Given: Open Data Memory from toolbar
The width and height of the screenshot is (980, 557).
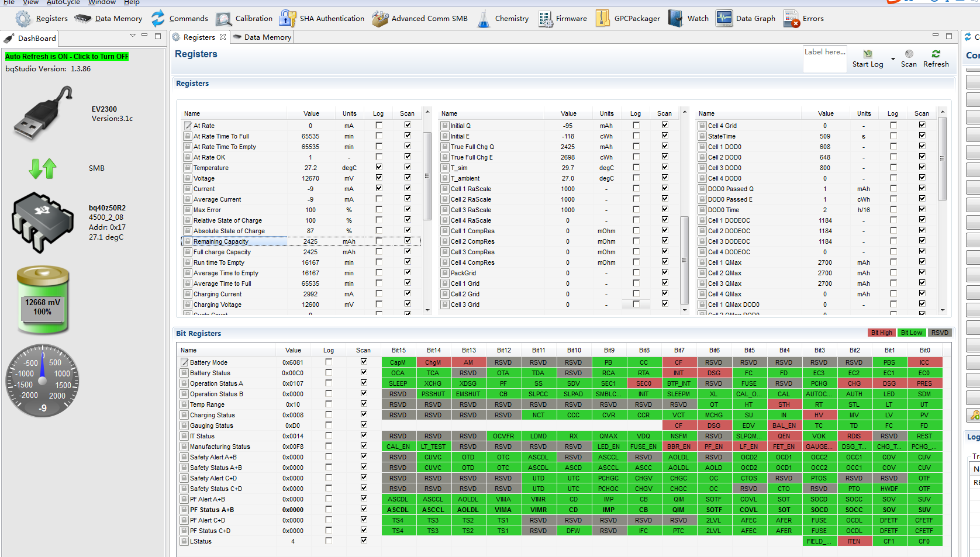Looking at the screenshot, I should click(x=108, y=19).
